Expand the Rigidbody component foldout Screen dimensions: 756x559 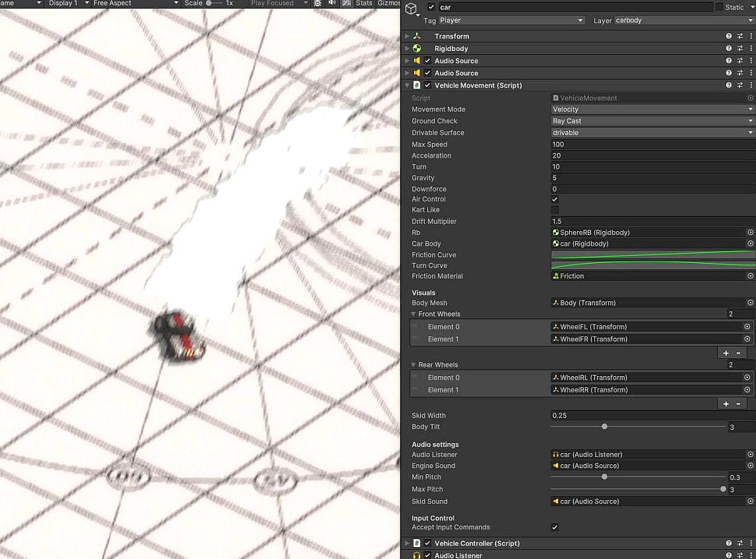coord(407,48)
